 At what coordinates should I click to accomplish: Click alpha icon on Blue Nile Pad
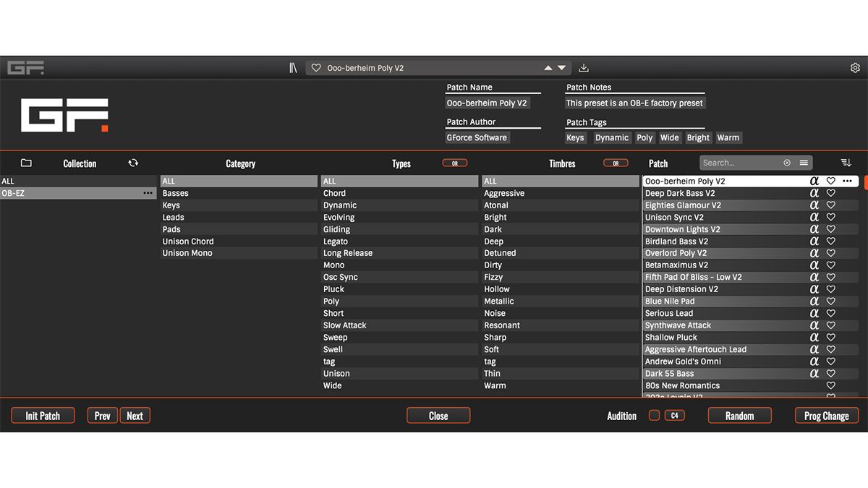click(x=814, y=301)
